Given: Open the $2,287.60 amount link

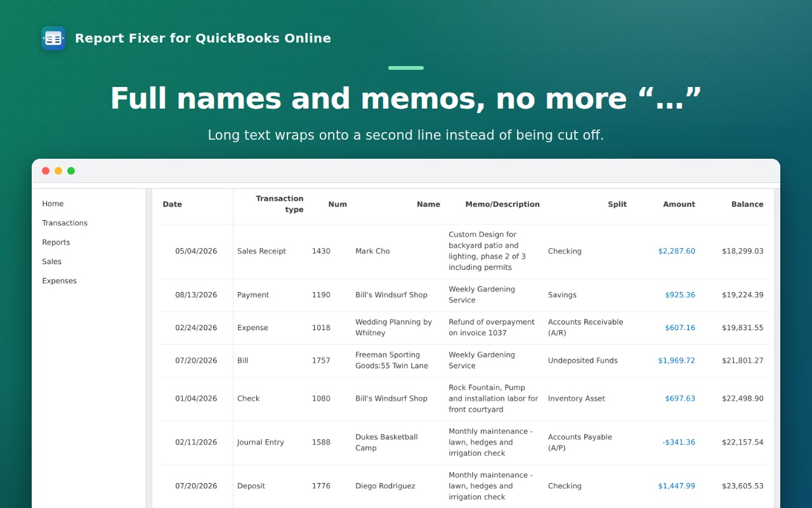Looking at the screenshot, I should coord(676,251).
